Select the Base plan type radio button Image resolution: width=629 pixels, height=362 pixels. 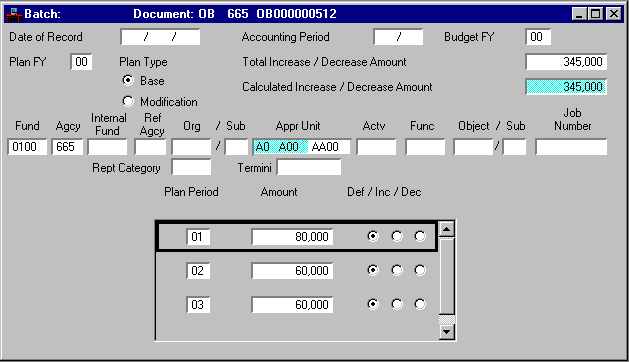click(x=128, y=80)
